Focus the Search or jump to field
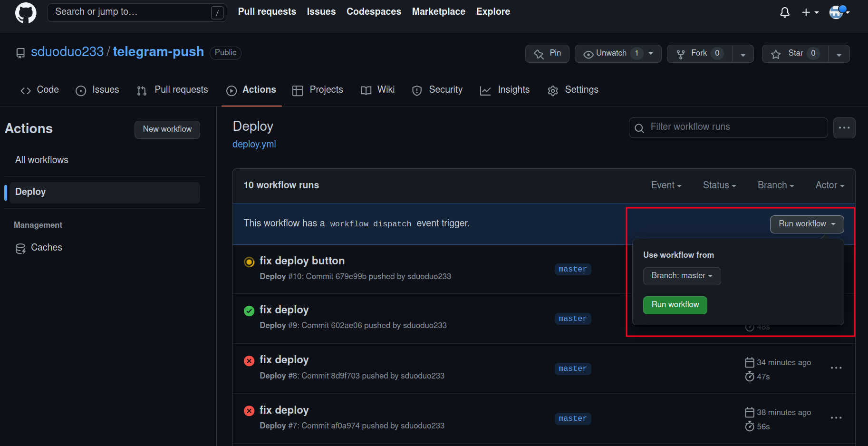The image size is (868, 446). pyautogui.click(x=137, y=12)
